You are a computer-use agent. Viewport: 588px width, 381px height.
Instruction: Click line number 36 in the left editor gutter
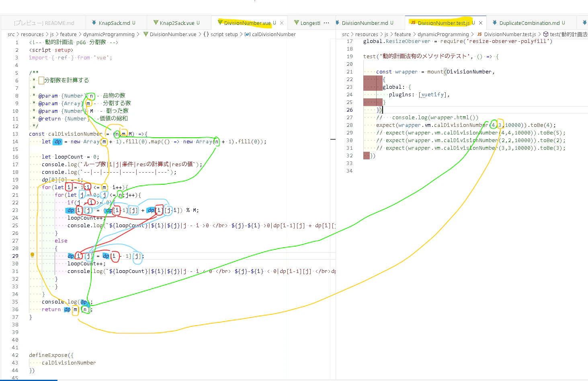coord(15,310)
